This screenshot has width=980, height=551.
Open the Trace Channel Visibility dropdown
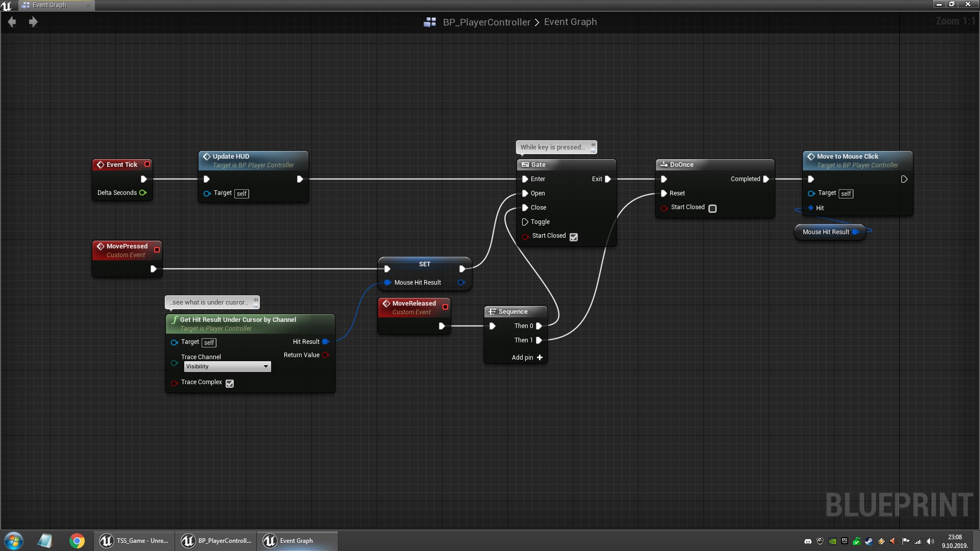227,367
